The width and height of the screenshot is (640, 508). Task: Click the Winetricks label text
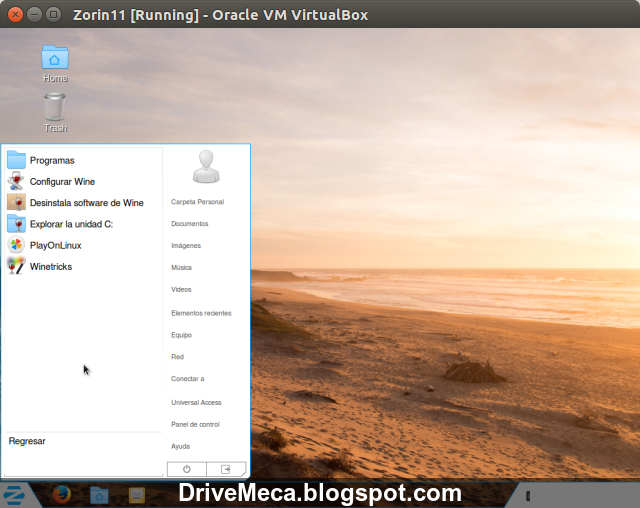[x=51, y=266]
